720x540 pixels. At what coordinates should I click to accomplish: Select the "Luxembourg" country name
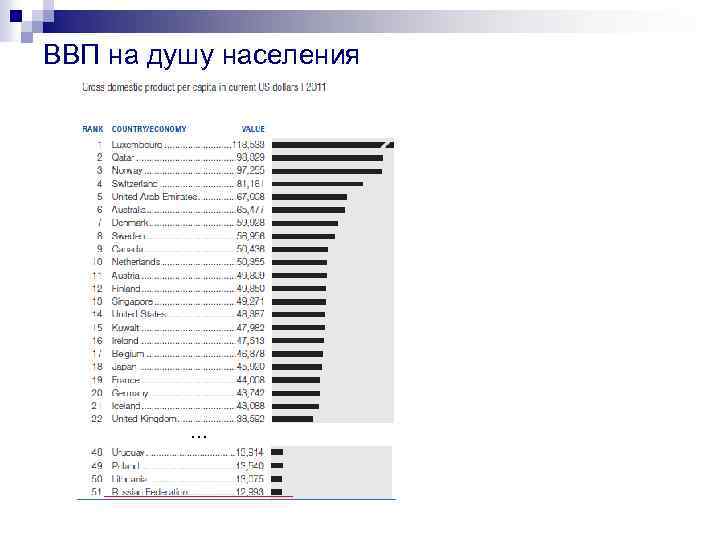point(137,145)
